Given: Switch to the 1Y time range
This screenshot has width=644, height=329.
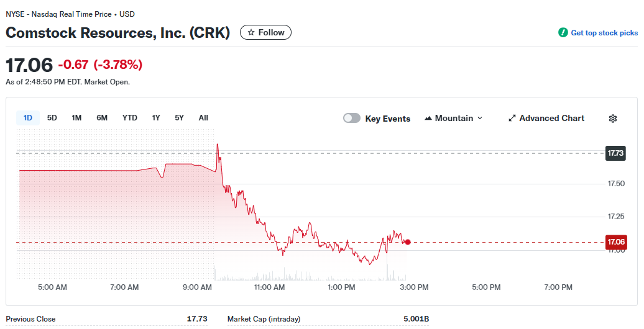Looking at the screenshot, I should [x=155, y=118].
